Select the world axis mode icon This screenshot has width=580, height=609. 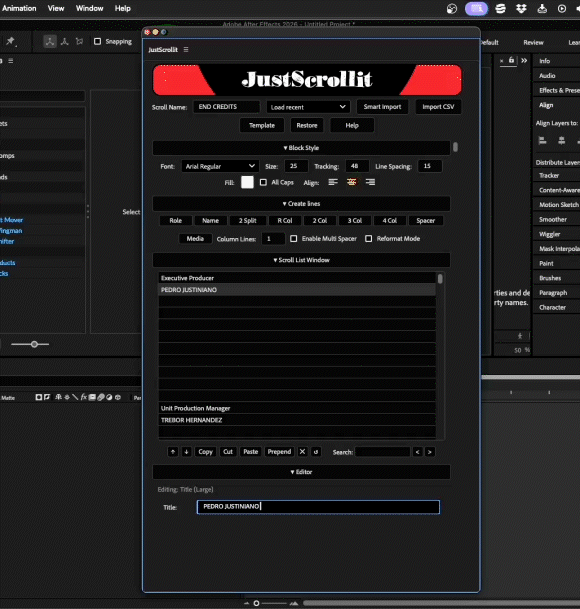point(65,42)
